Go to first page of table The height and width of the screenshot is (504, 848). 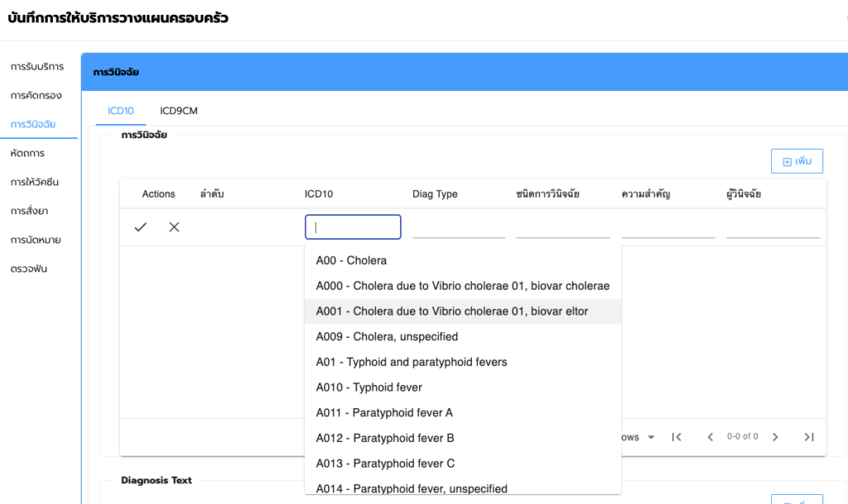click(x=677, y=437)
